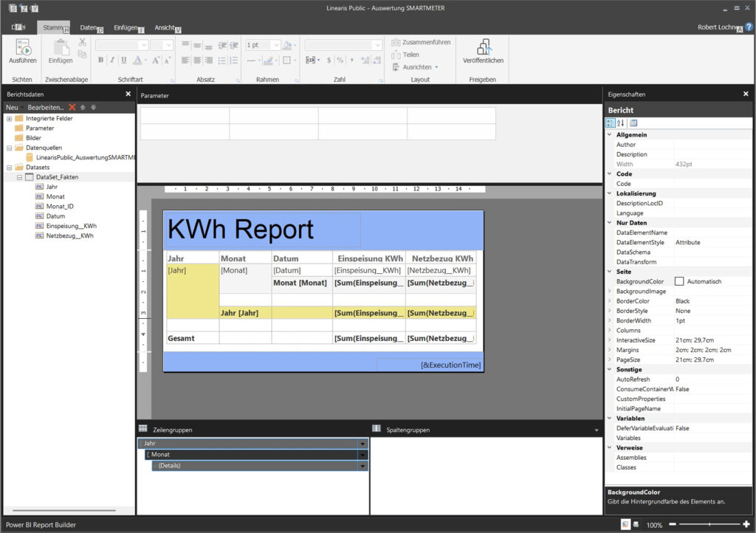The image size is (756, 533).
Task: Open the help question mark icon
Action: tap(749, 27)
